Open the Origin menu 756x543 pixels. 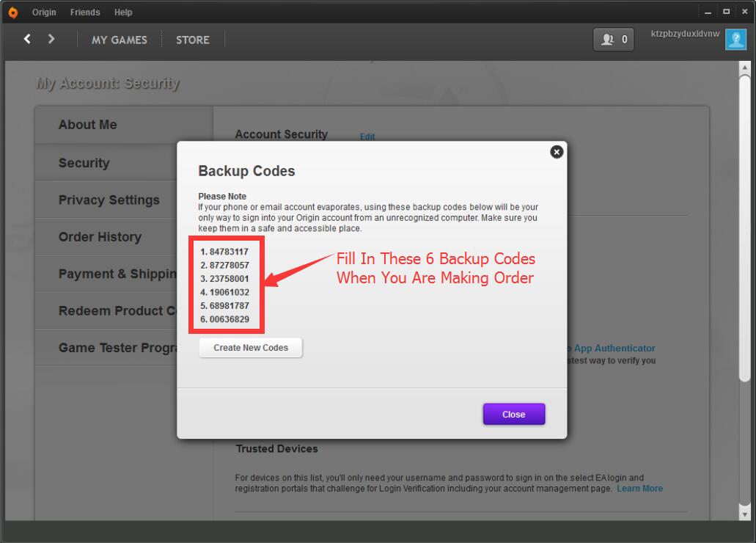pos(44,12)
